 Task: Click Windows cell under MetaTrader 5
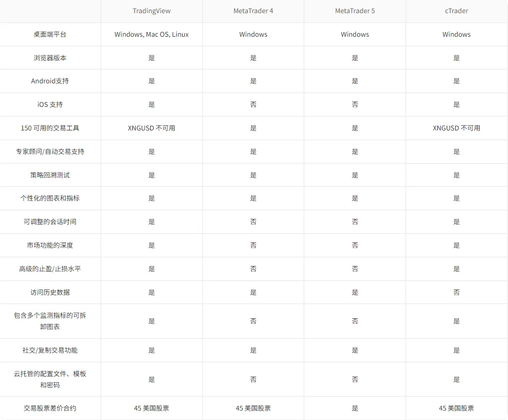[x=355, y=34]
